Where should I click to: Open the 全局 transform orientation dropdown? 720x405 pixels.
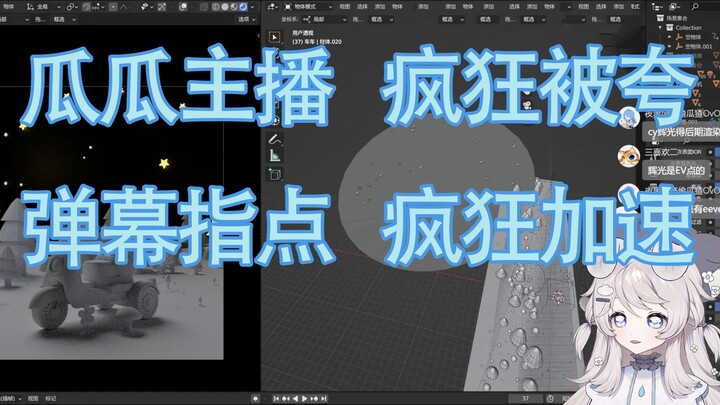tap(43, 7)
